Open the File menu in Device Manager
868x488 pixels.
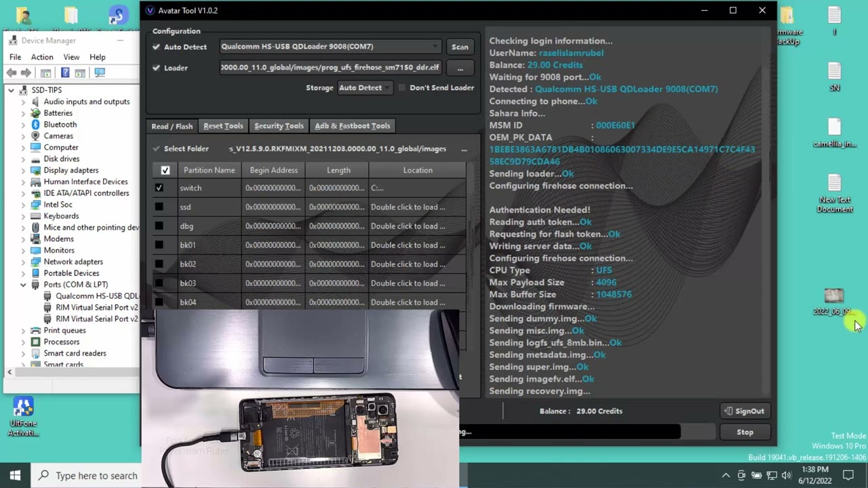pyautogui.click(x=15, y=57)
